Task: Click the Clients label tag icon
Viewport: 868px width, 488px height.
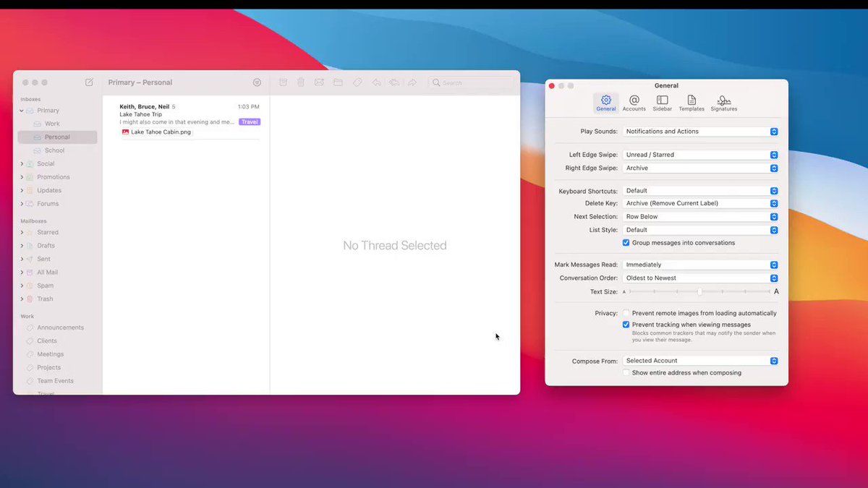Action: 30,341
